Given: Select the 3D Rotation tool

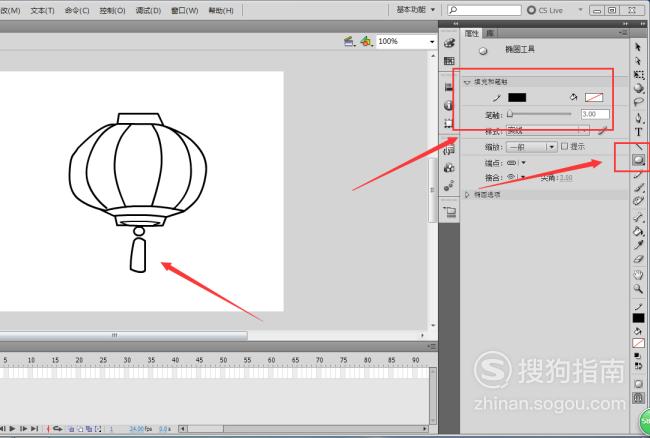Looking at the screenshot, I should coord(638,88).
